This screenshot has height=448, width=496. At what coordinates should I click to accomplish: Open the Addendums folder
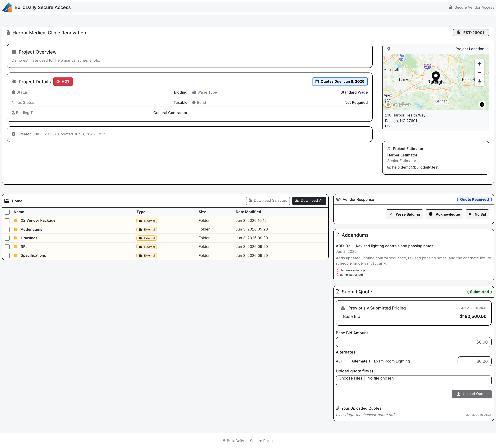(x=31, y=229)
